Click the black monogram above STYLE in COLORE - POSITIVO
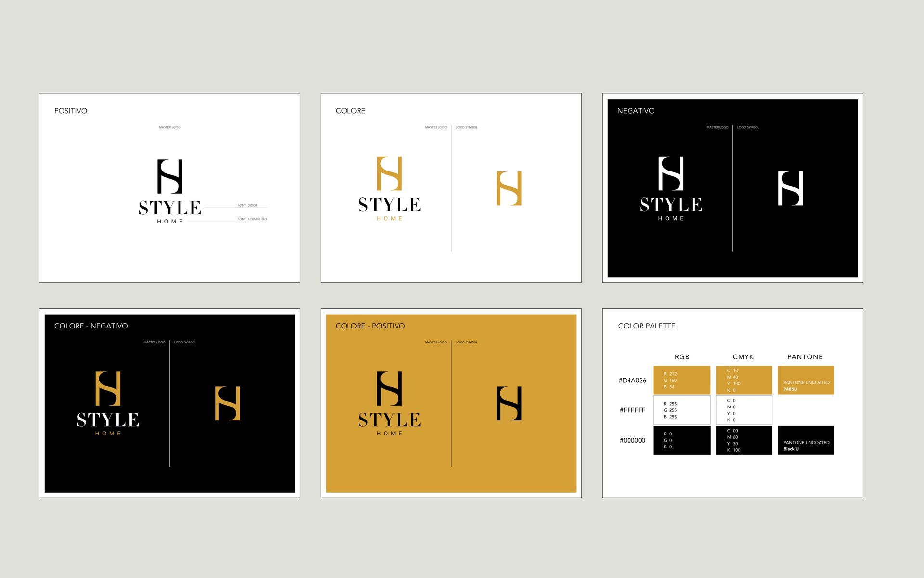 point(389,388)
